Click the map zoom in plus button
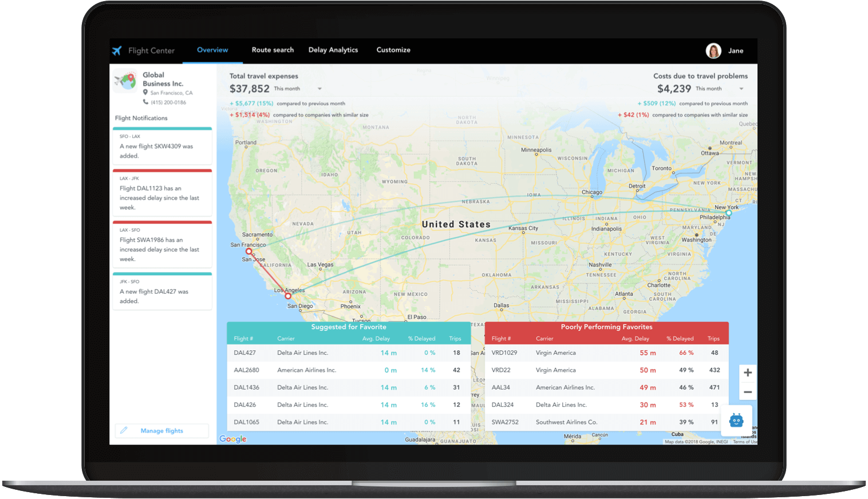Screen dimensions: 868x499 click(x=747, y=373)
